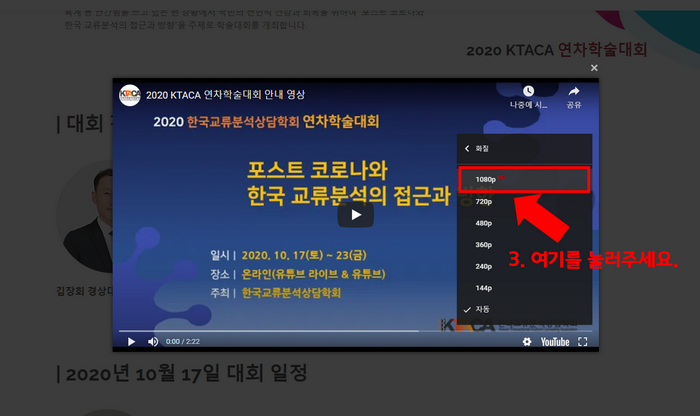Viewport: 700px width, 416px height.
Task: Select 1080p HD video quality
Action: pos(525,179)
